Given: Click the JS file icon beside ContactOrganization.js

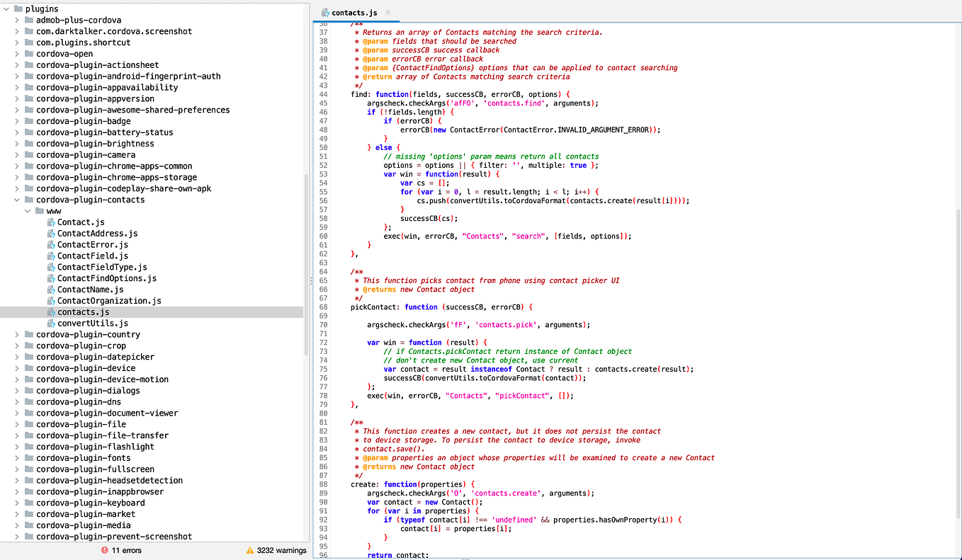Looking at the screenshot, I should 50,300.
